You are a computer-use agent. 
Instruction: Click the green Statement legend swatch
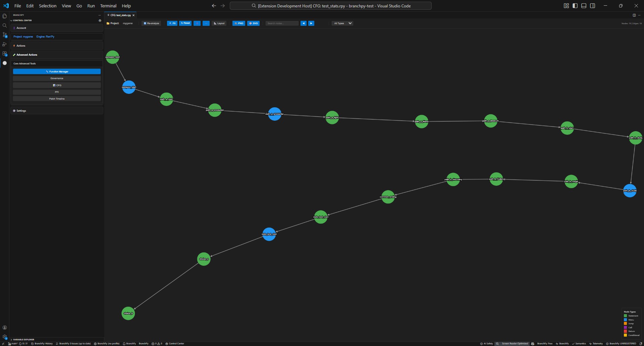tap(625, 316)
